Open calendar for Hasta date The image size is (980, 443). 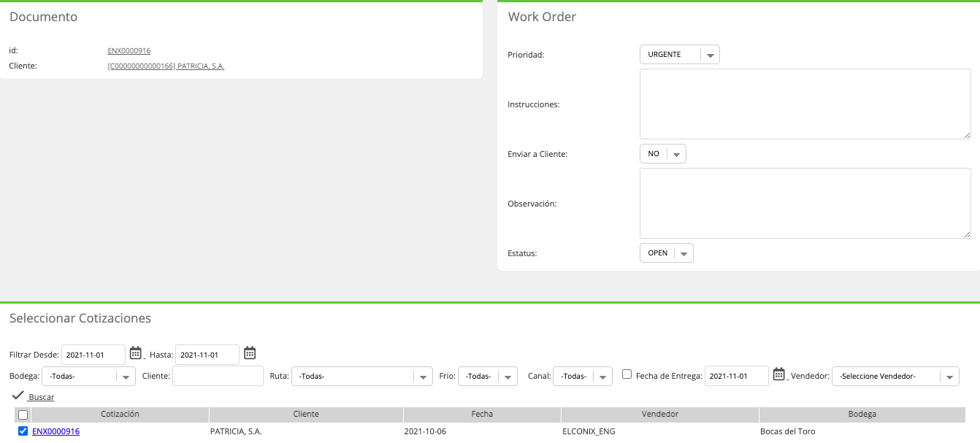250,353
